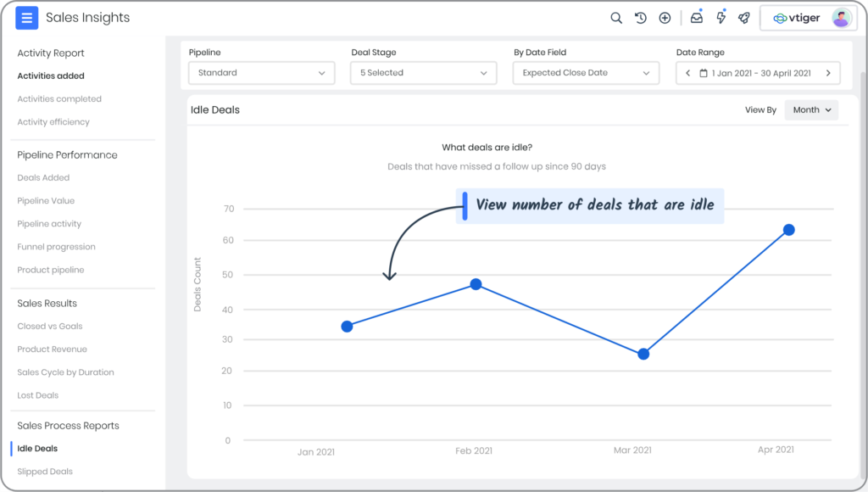Click the date range 1 Jan 2021 - 30 April 2021
Image resolution: width=868 pixels, height=492 pixels.
pyautogui.click(x=761, y=73)
